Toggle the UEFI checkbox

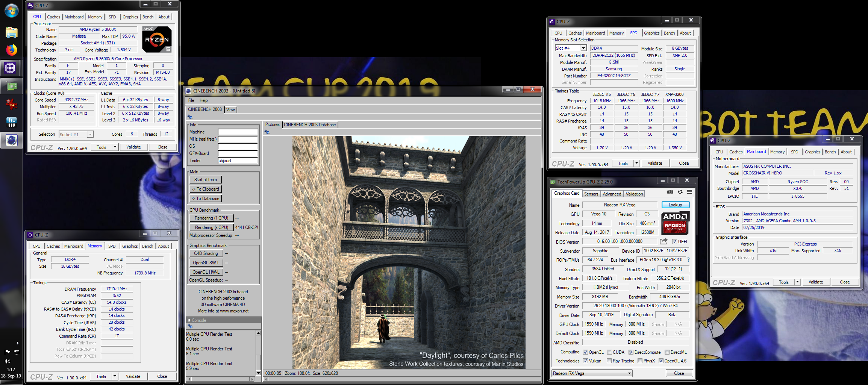tap(674, 242)
